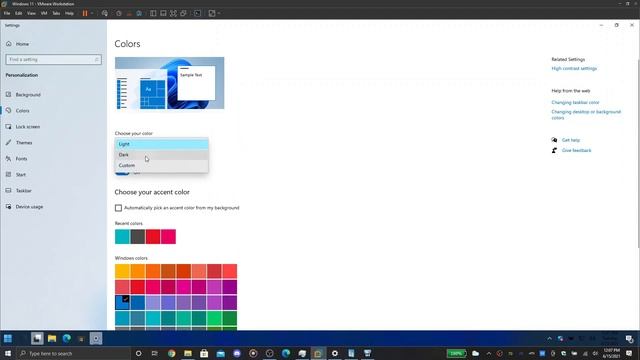This screenshot has height=360, width=640.
Task: Click the Find a setting search box
Action: [x=53, y=60]
